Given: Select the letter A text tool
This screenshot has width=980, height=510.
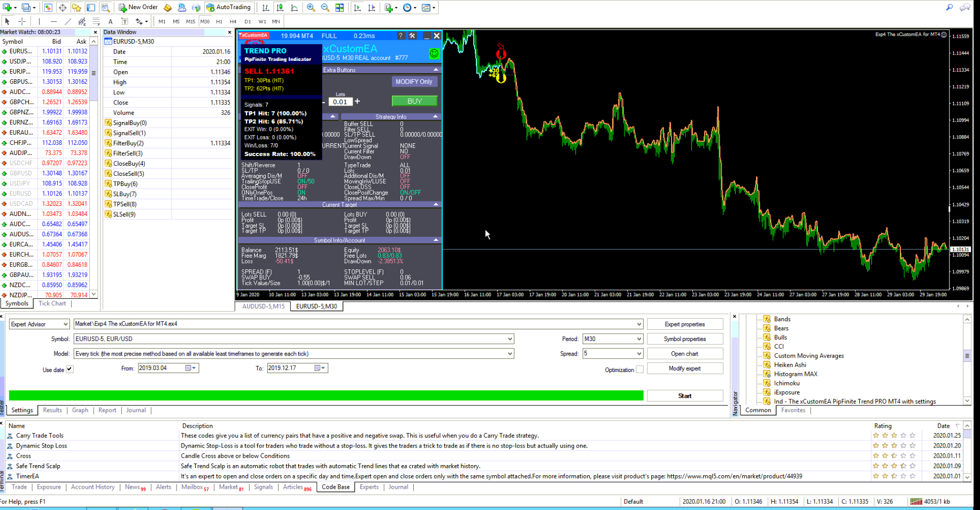Looking at the screenshot, I should click(x=110, y=21).
